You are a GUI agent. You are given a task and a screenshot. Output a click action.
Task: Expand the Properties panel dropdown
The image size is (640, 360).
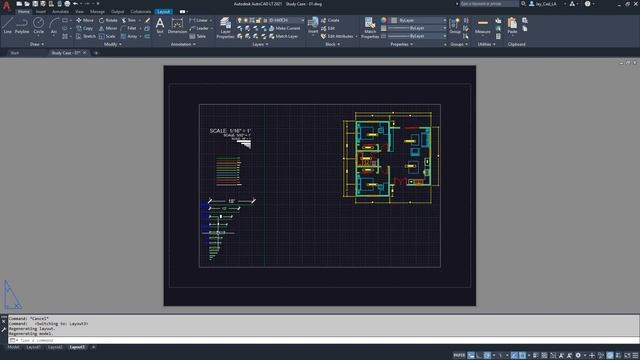402,44
